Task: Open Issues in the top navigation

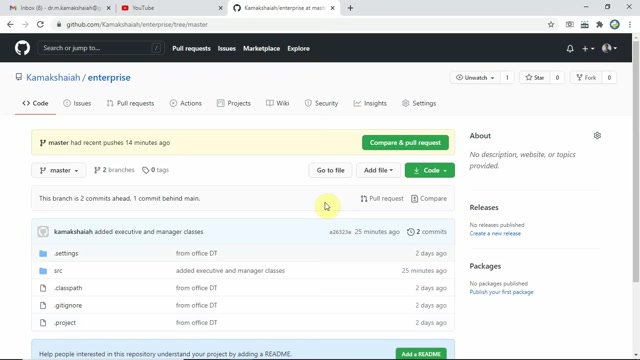Action: tap(227, 49)
